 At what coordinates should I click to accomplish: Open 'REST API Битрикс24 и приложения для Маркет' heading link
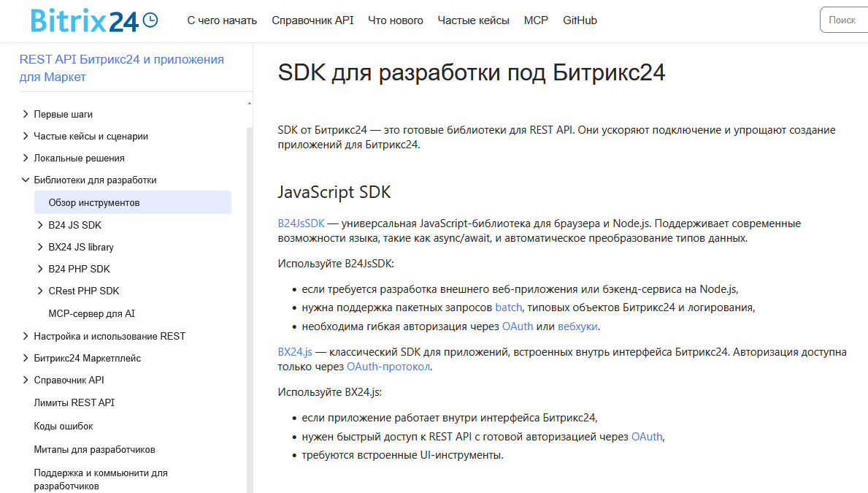coord(122,68)
